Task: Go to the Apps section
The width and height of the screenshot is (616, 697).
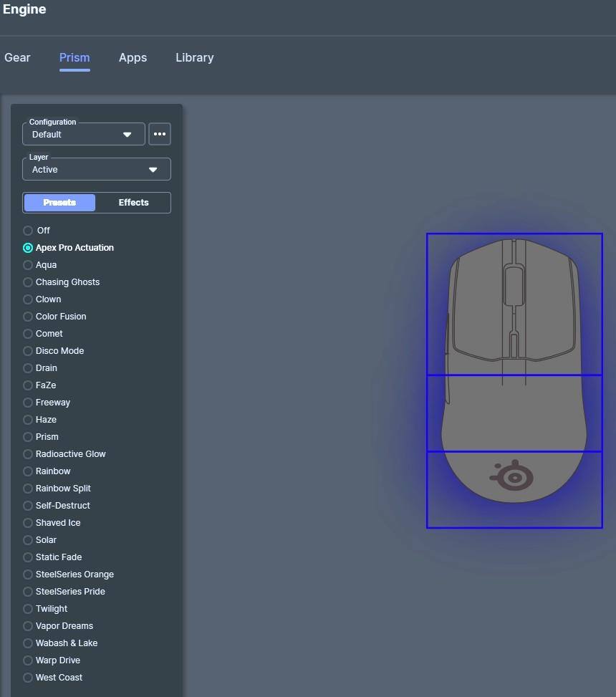Action: tap(133, 58)
